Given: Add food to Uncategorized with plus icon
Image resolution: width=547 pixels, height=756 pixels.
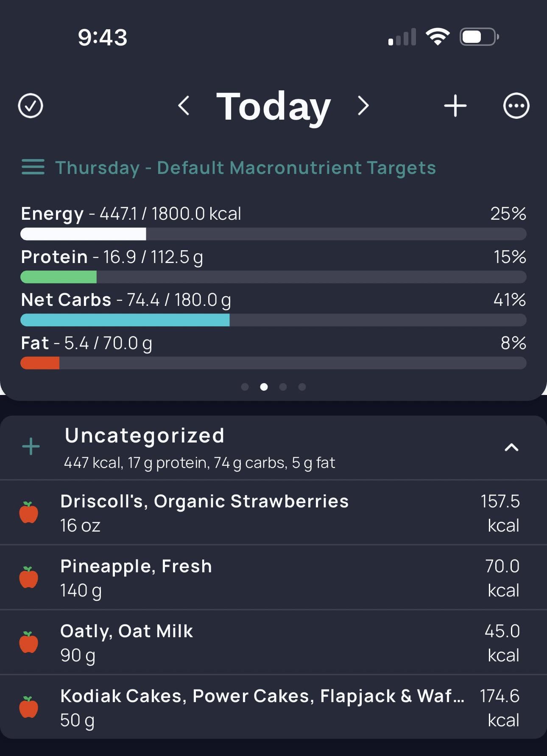Looking at the screenshot, I should [x=31, y=447].
